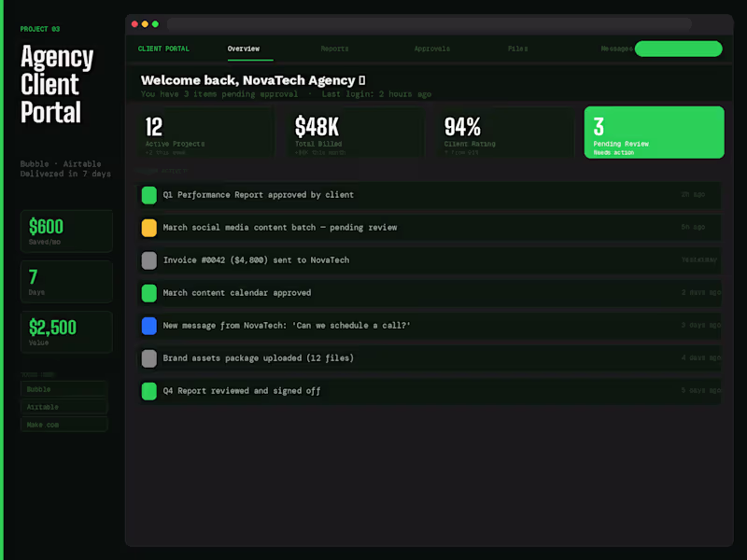Click the yellow pending icon on March social media batch

148,228
